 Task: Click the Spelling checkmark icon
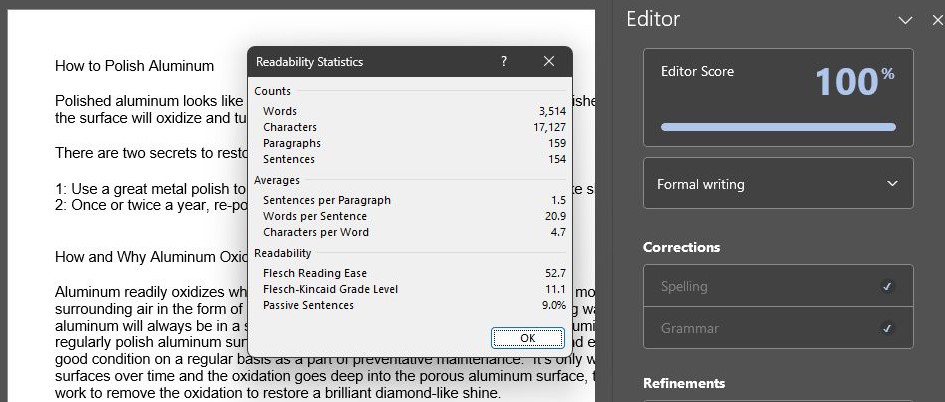point(887,287)
